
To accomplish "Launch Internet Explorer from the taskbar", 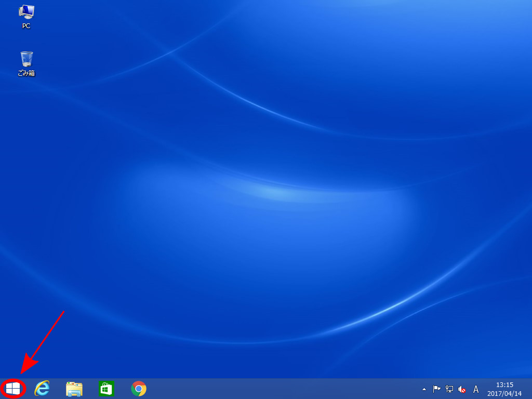I will pos(42,389).
